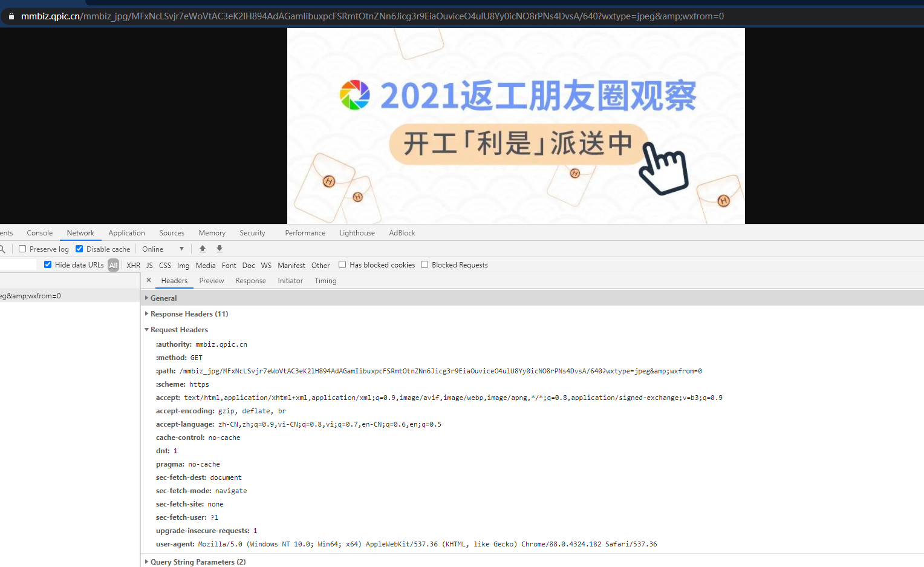Click the sec-fetch-dest document line
Screen dimensions: 924x567
199,477
